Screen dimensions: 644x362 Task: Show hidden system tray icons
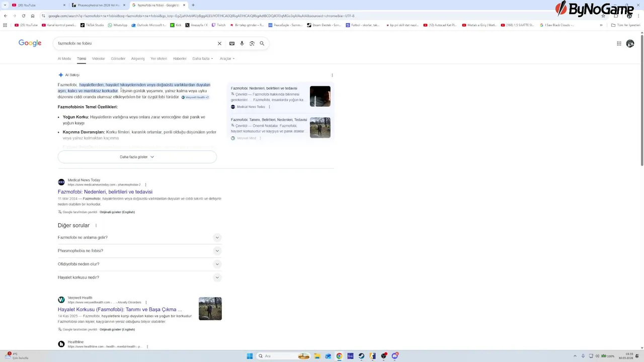pos(576,356)
